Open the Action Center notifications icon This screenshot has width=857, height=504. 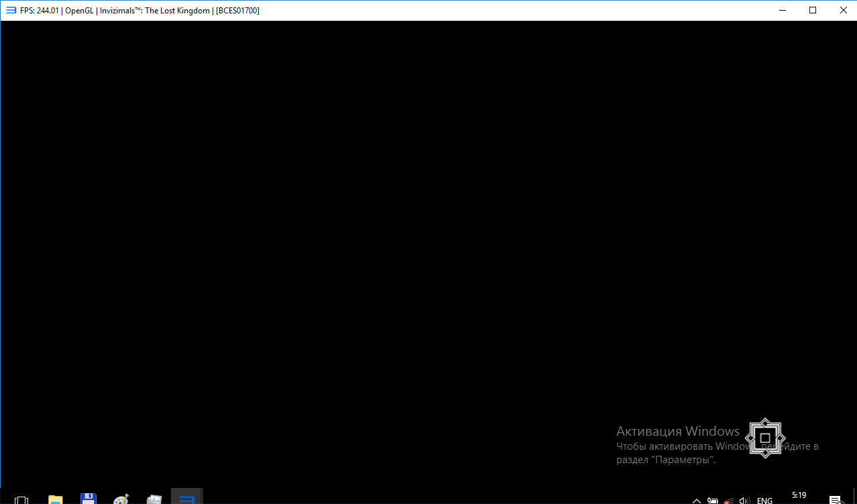pyautogui.click(x=836, y=500)
